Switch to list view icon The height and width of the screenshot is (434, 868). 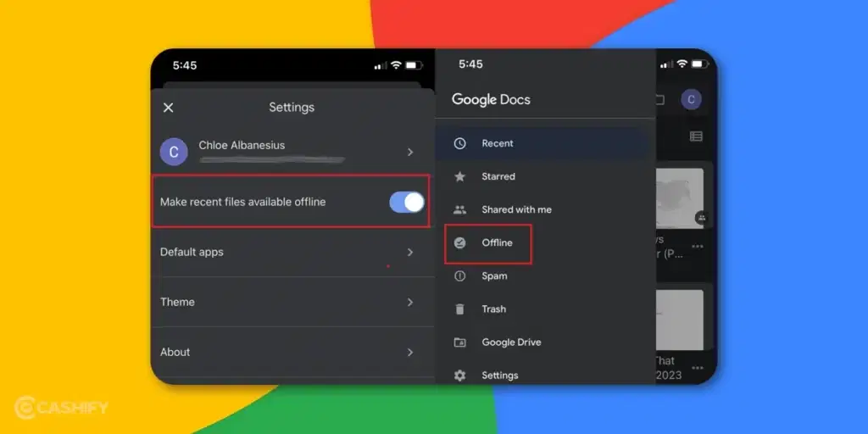tap(697, 136)
